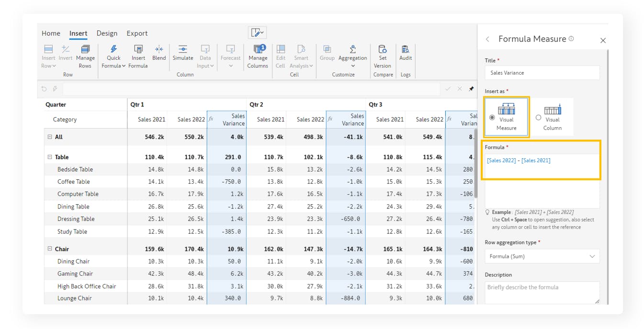Select the Visual Measure radio option
Screen dimensions: 644x329
[493, 118]
